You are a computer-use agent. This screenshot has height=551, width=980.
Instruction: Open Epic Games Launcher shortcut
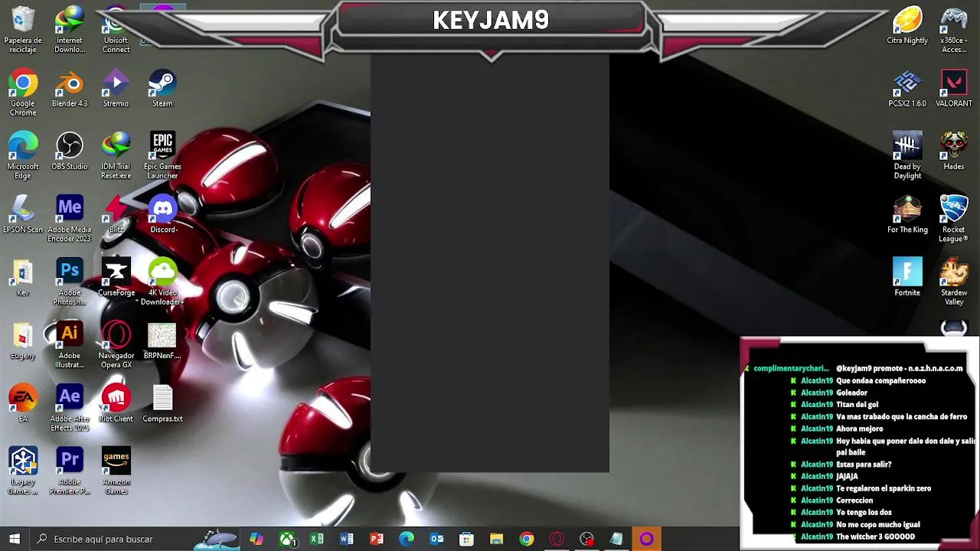(162, 155)
